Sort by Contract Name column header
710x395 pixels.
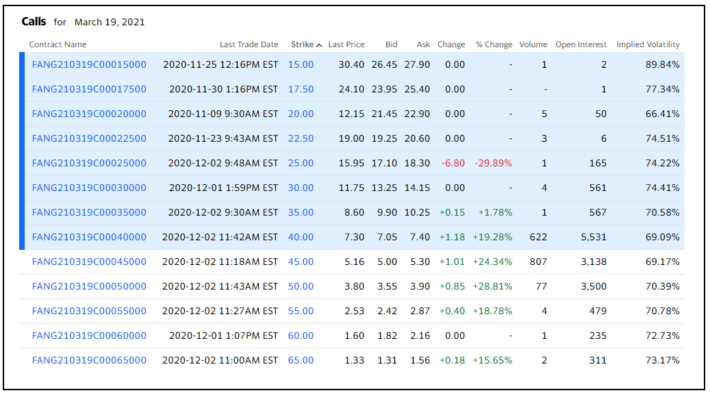[x=58, y=44]
